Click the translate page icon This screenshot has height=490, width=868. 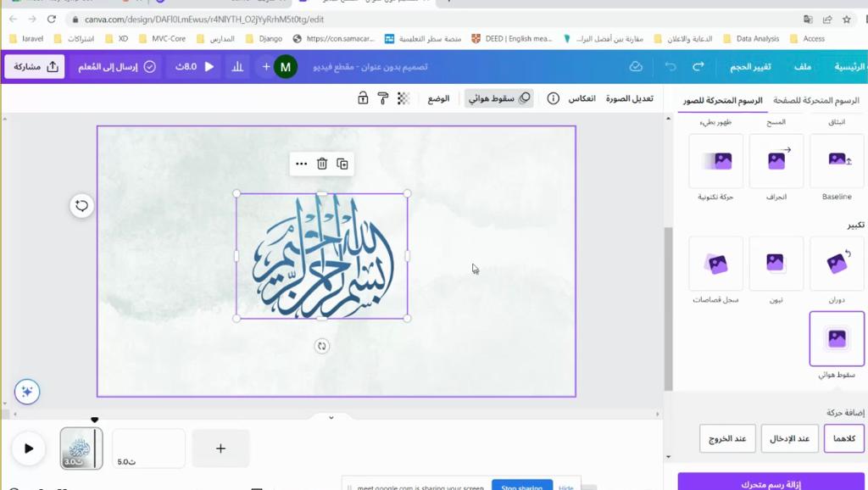tap(808, 19)
